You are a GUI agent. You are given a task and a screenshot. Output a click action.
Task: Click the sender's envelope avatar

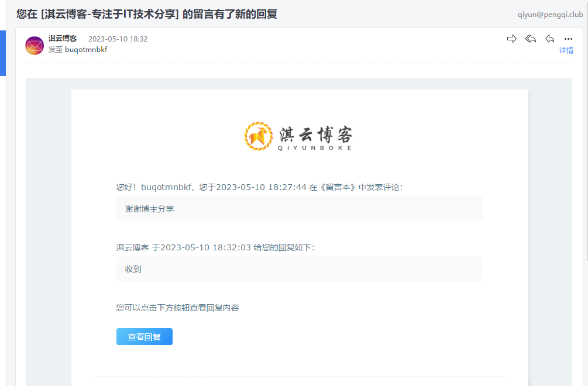click(34, 45)
